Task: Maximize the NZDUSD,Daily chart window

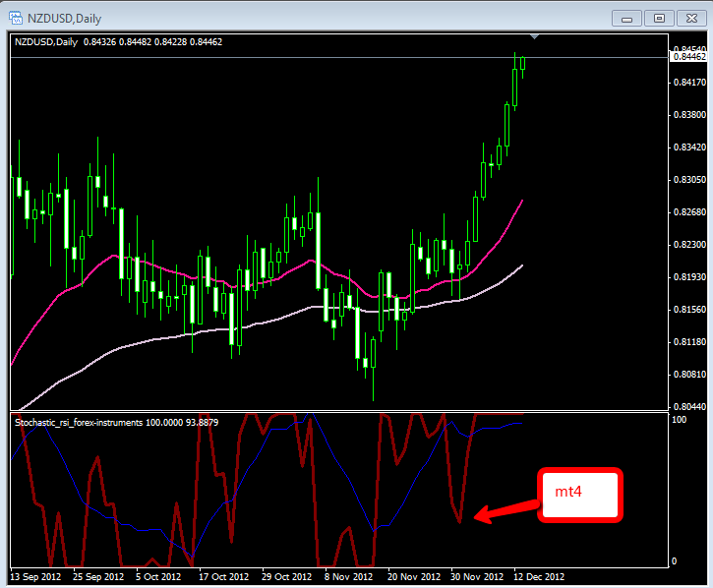Action: click(659, 19)
